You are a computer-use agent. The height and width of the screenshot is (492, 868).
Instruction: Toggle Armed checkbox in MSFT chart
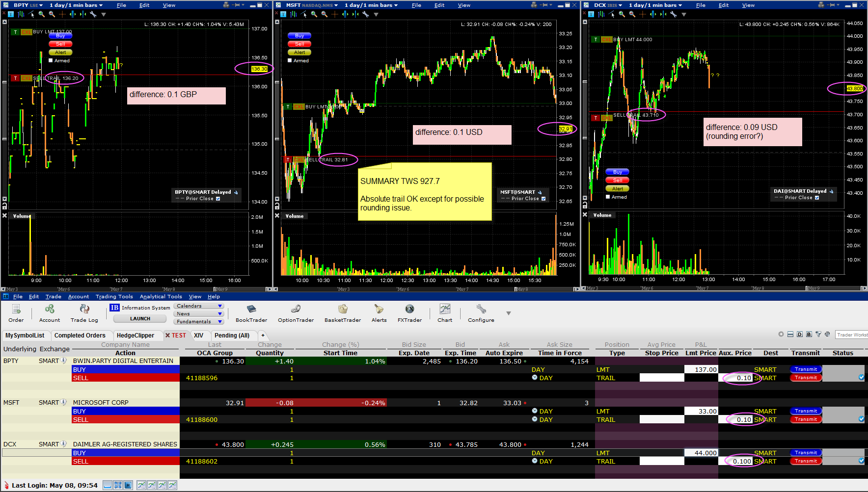[290, 61]
